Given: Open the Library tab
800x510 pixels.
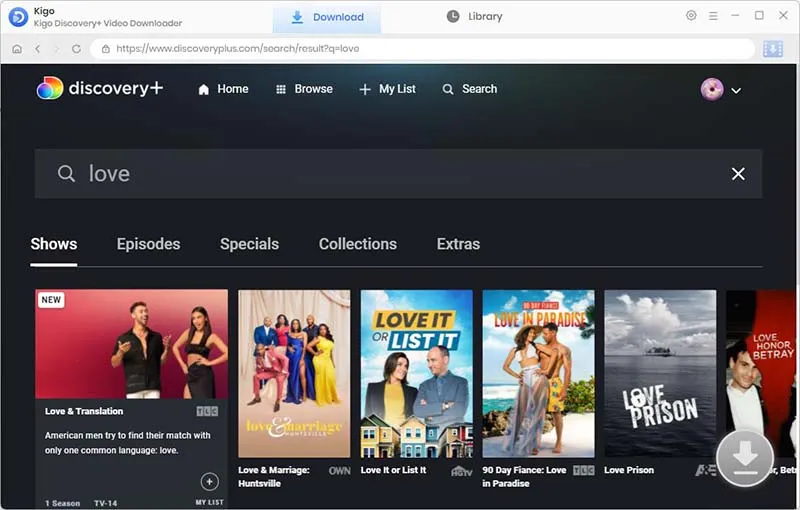Looking at the screenshot, I should click(474, 16).
